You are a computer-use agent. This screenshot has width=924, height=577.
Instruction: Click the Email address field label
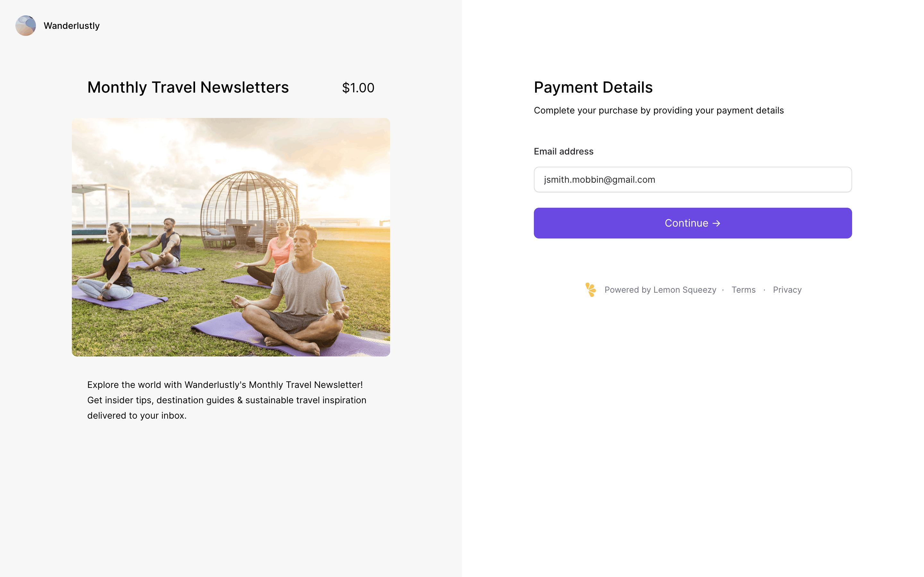[x=563, y=152]
